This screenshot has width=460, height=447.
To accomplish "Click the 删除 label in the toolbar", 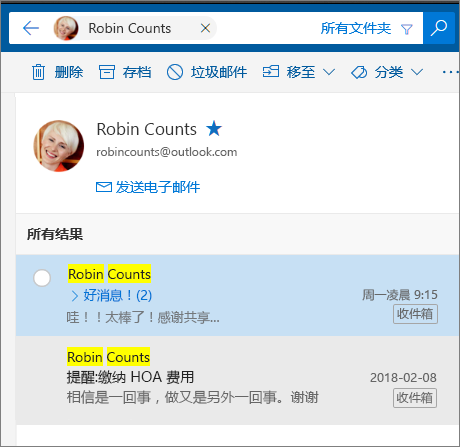I will pos(69,72).
